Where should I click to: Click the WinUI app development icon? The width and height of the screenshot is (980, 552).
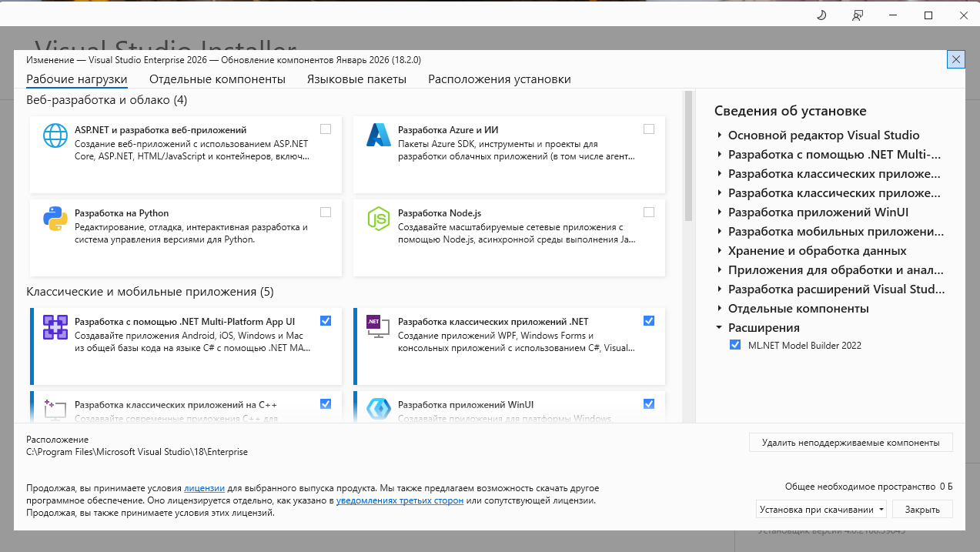pos(379,410)
